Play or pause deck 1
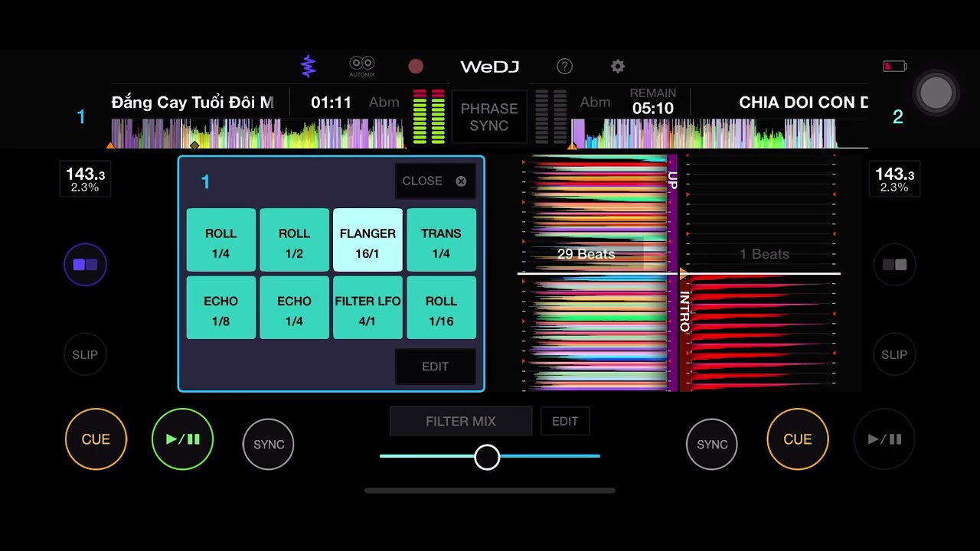This screenshot has width=980, height=551. pyautogui.click(x=182, y=439)
